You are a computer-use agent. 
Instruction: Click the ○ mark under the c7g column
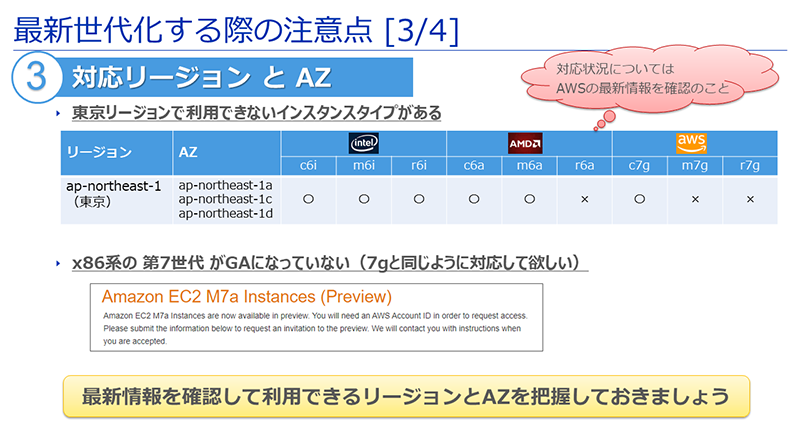pos(639,199)
